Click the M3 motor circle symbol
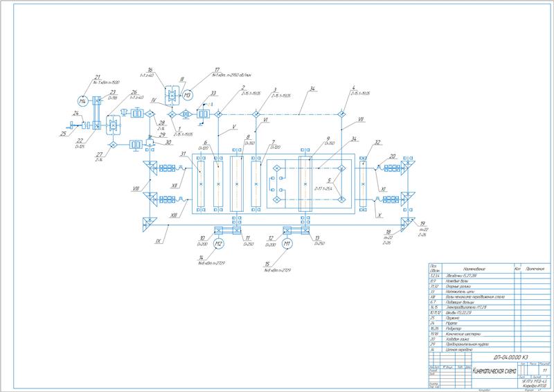This screenshot has width=554, height=392. click(x=188, y=95)
